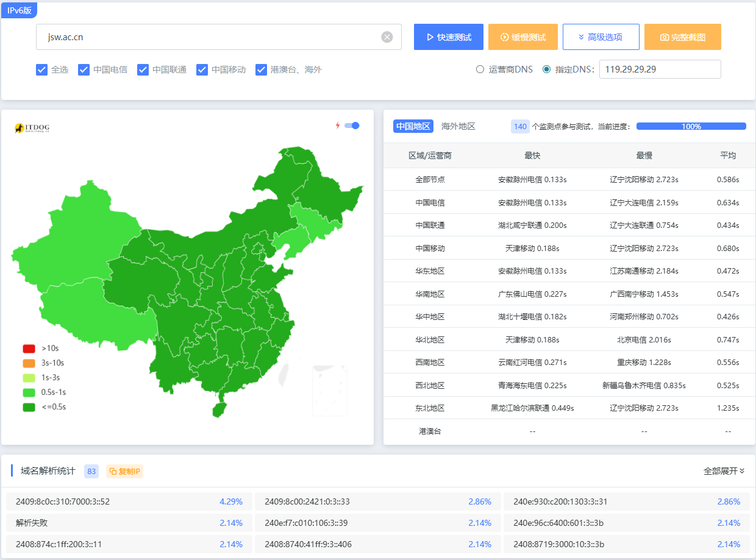This screenshot has height=560, width=756.
Task: Uncheck the 全选 checkbox
Action: [x=42, y=69]
